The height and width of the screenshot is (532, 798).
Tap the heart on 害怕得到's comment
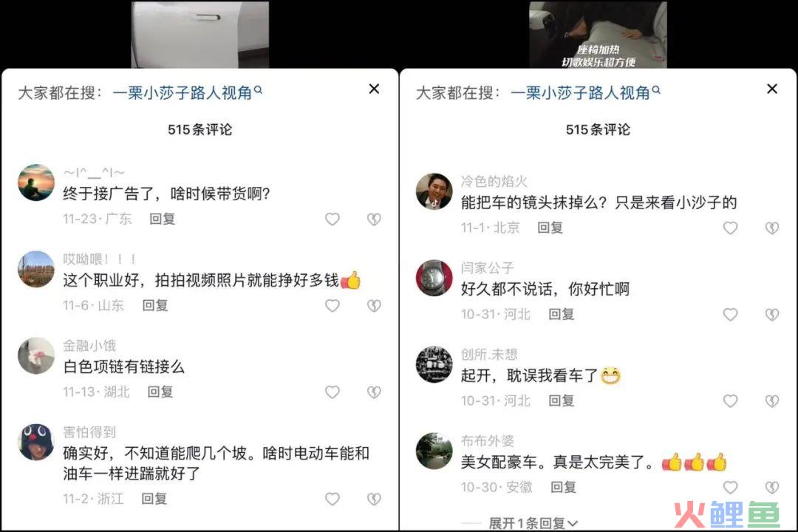click(332, 499)
